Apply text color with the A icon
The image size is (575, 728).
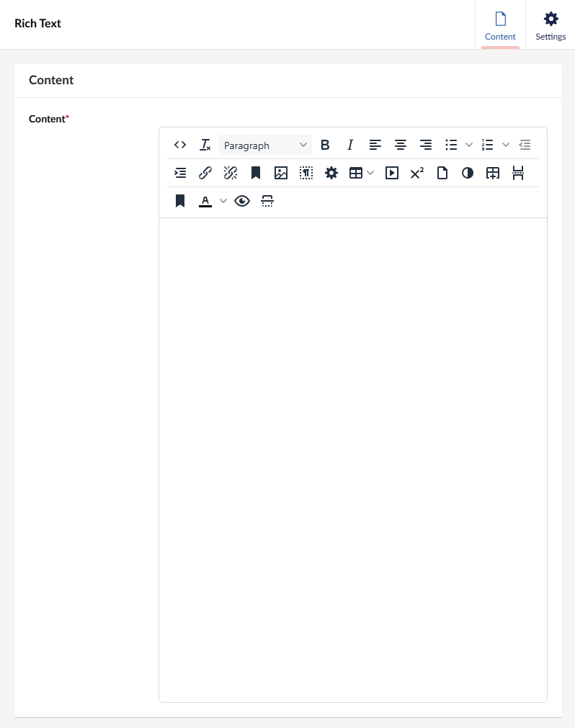205,201
